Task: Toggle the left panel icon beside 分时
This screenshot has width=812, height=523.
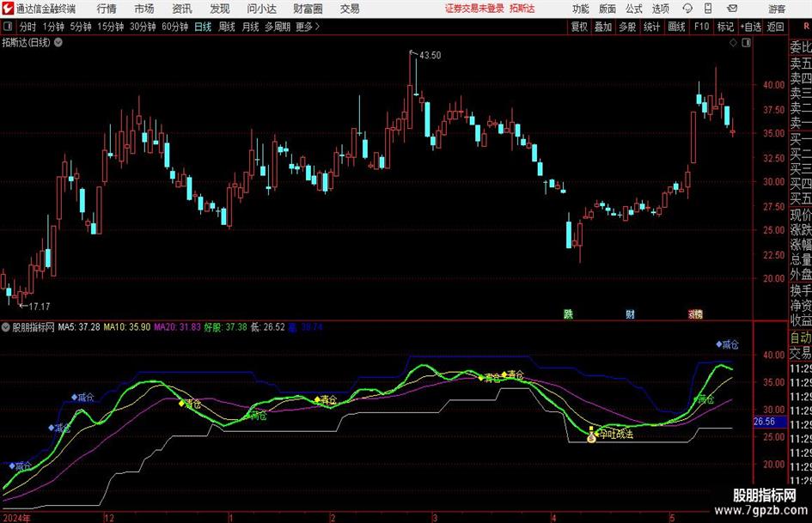Action: click(x=8, y=27)
